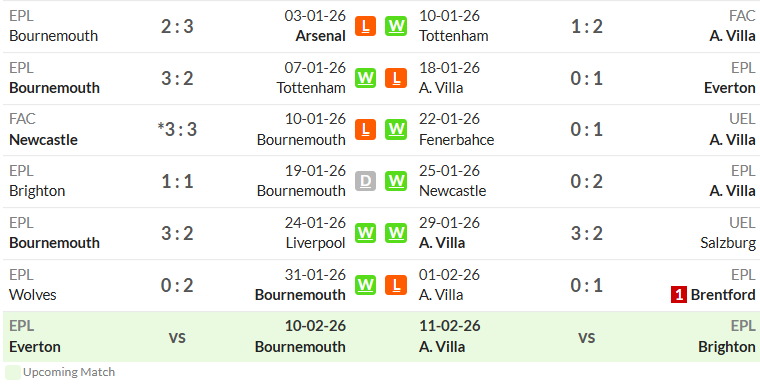Open the Brighton team link in upcoming match
Screen dimensions: 760x387
727,347
